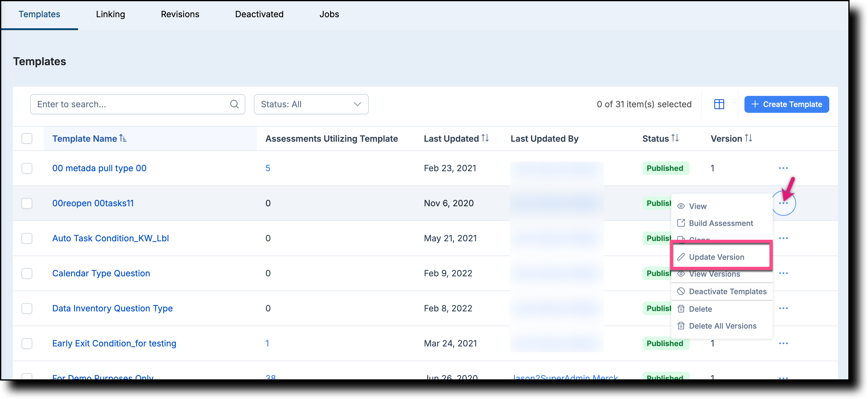Open the Early Exit Condition_for testing template
Screen dimensions: 868x399
point(114,343)
